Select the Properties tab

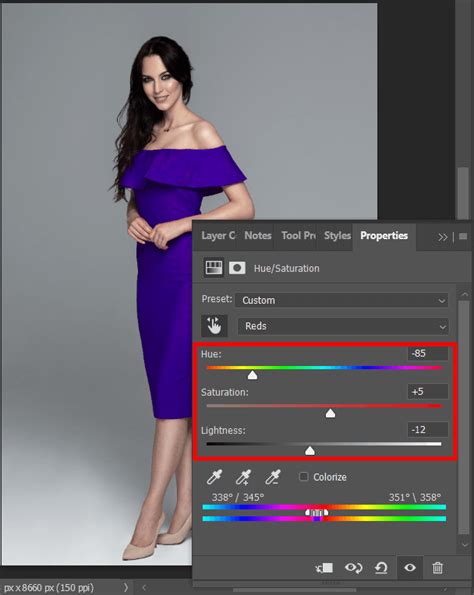384,236
